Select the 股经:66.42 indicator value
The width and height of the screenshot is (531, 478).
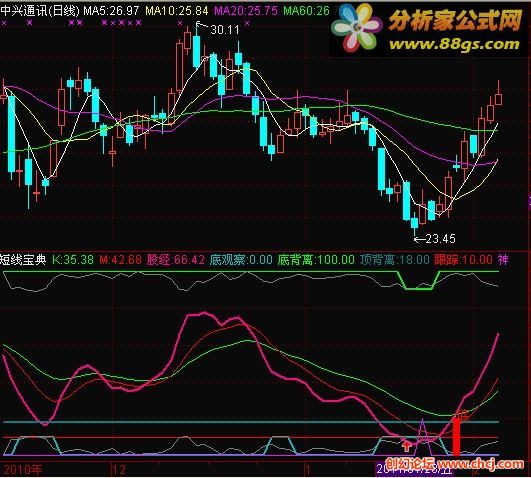pyautogui.click(x=176, y=260)
